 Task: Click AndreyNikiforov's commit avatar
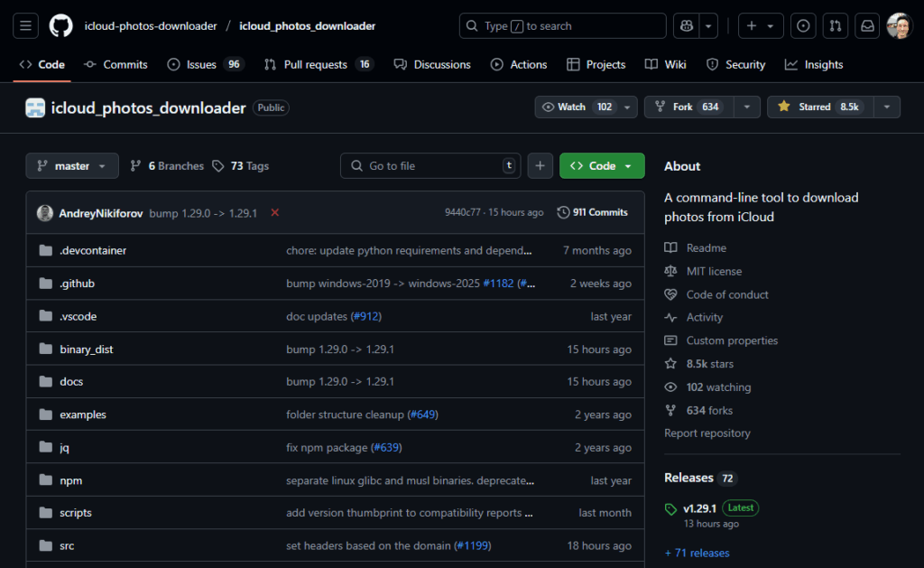coord(45,213)
